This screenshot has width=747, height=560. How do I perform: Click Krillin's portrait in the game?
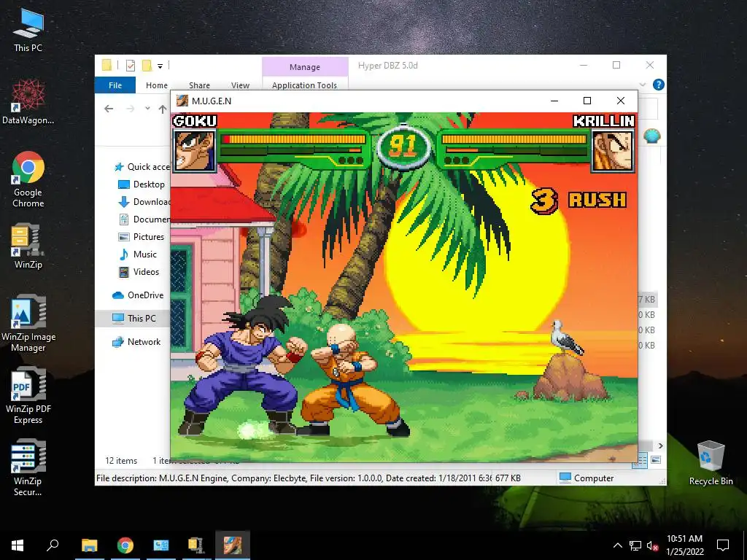click(613, 150)
